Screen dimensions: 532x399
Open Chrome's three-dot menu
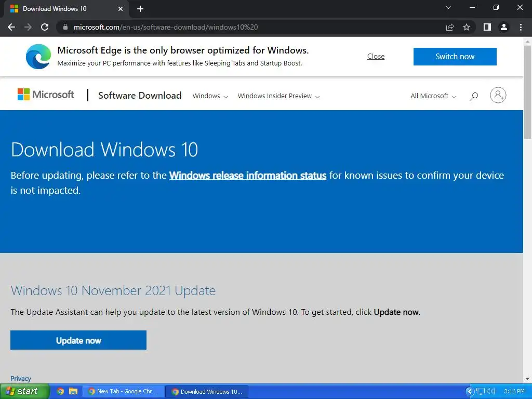point(521,27)
